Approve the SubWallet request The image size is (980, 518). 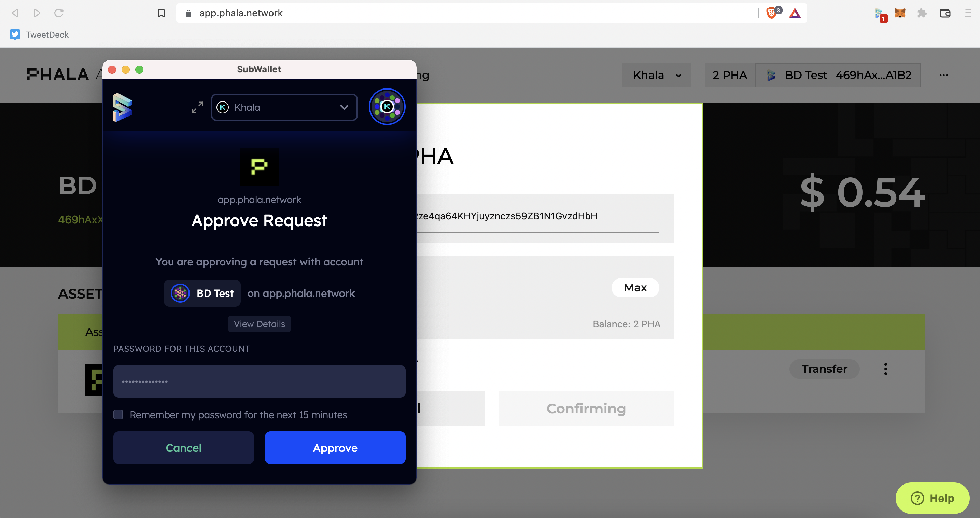tap(335, 448)
